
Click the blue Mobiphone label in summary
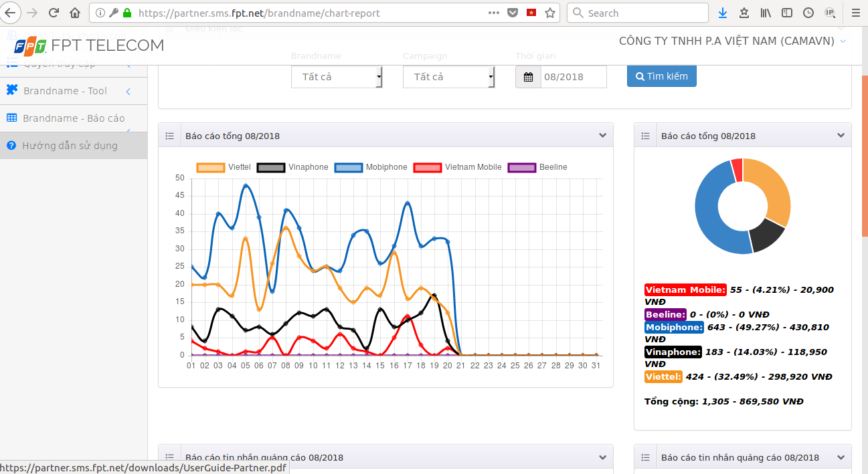point(675,327)
